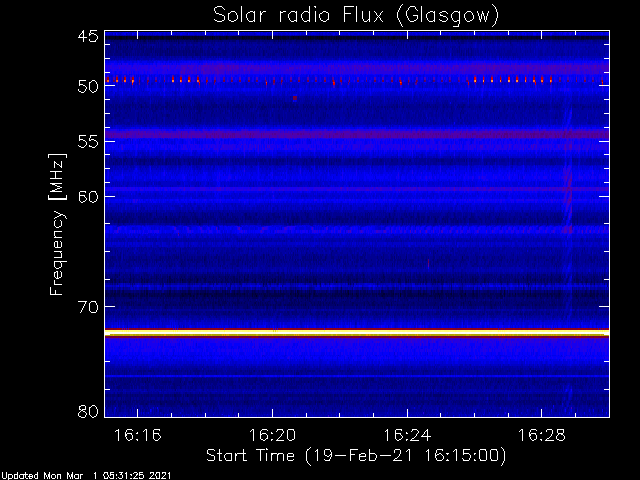Click the isolated red dot near 51 MHz
640x480 pixels.
tap(295, 98)
